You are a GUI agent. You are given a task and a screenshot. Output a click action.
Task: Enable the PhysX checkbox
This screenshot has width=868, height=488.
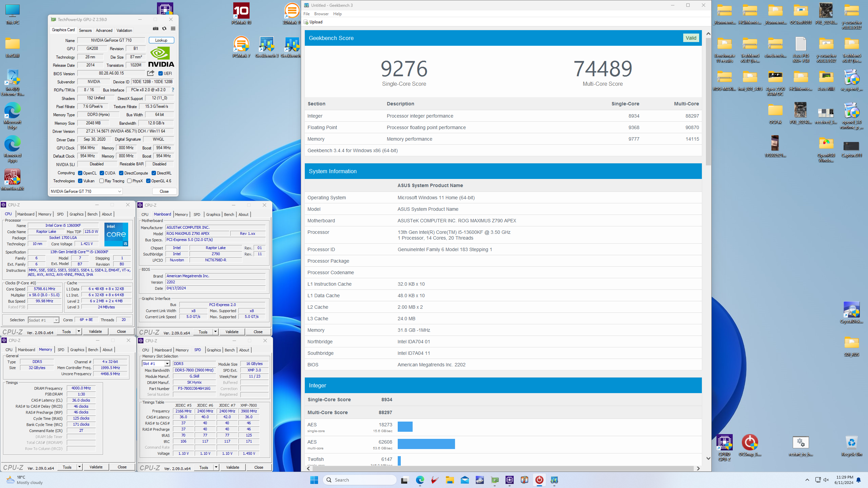point(129,181)
